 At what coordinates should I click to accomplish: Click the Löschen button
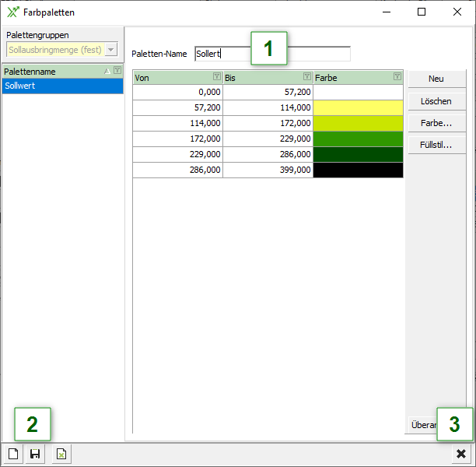tap(436, 101)
